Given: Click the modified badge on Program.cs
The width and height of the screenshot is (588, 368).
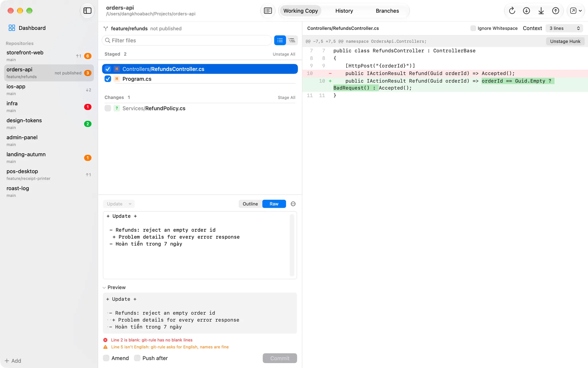Looking at the screenshot, I should pos(117,79).
